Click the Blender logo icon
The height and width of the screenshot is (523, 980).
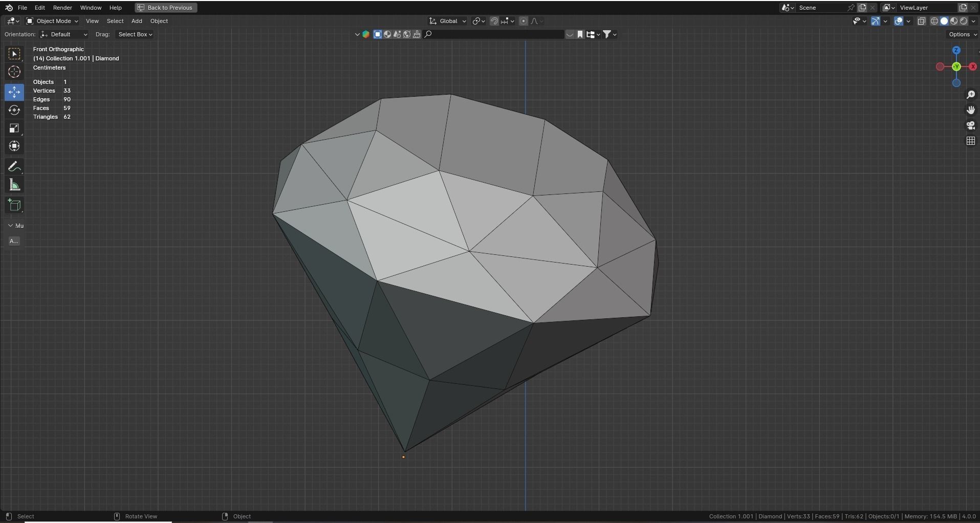click(x=9, y=8)
